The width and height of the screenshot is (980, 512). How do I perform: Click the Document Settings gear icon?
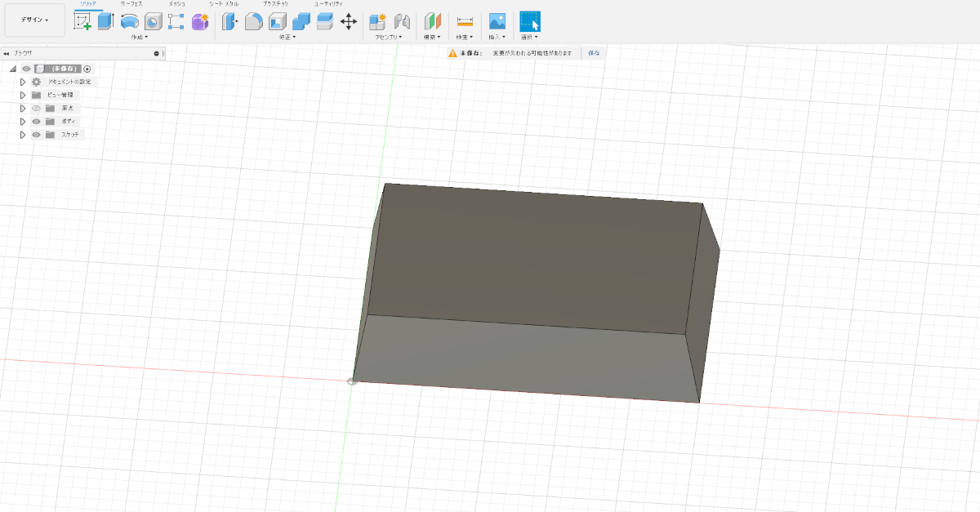click(36, 82)
